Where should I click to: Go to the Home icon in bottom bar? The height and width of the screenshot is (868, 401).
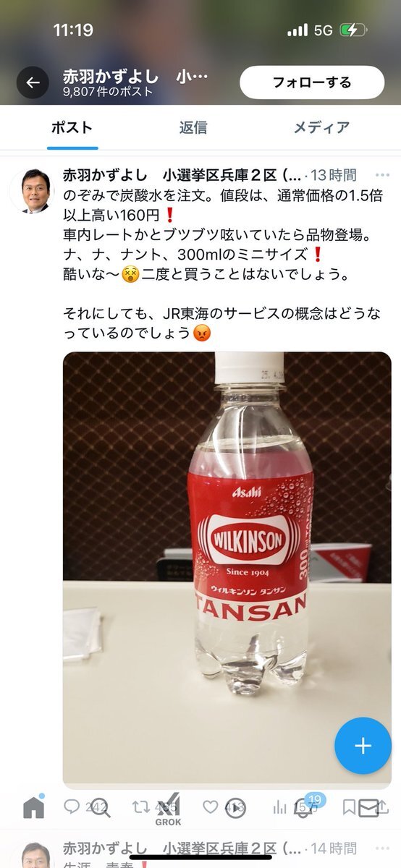click(33, 807)
